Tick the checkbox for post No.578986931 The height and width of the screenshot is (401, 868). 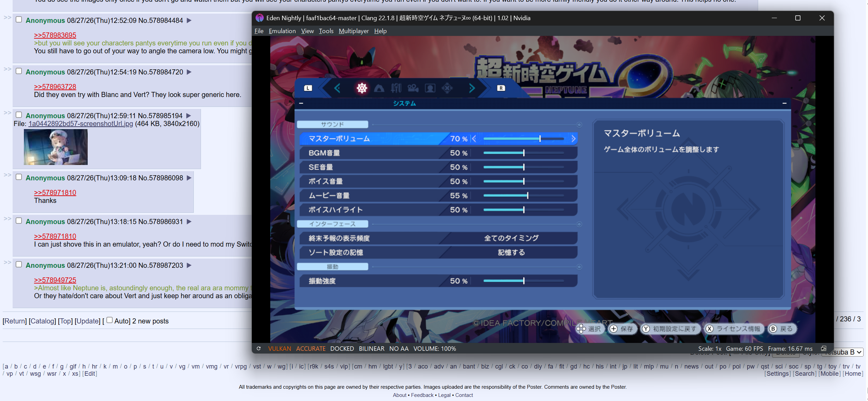19,221
